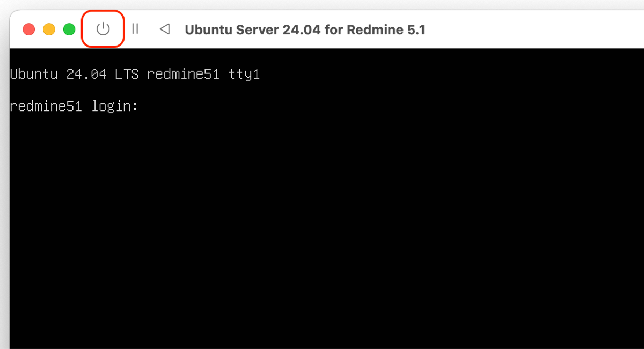
Task: Click the window title "Ubuntu Server 24.04 for Redmine 5.1"
Action: [x=304, y=29]
